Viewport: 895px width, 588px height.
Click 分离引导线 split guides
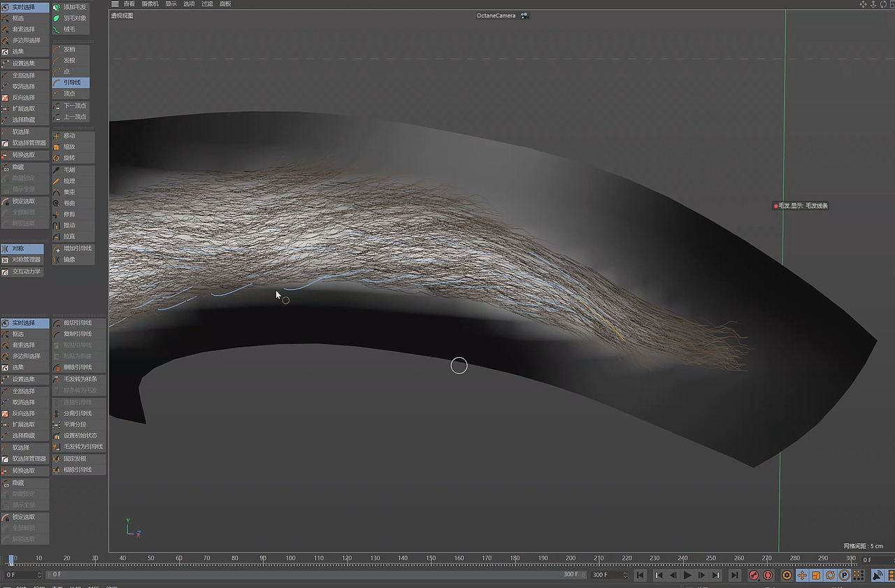78,413
